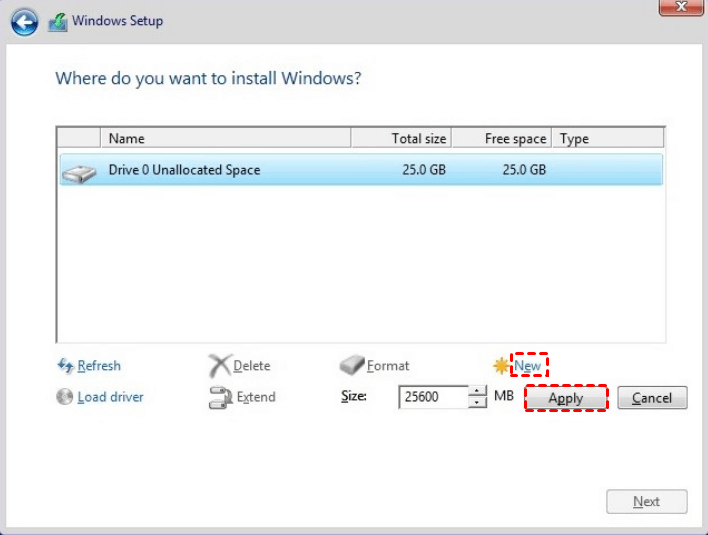Click the Load driver disc icon
Image resolution: width=708 pixels, height=535 pixels.
point(65,396)
